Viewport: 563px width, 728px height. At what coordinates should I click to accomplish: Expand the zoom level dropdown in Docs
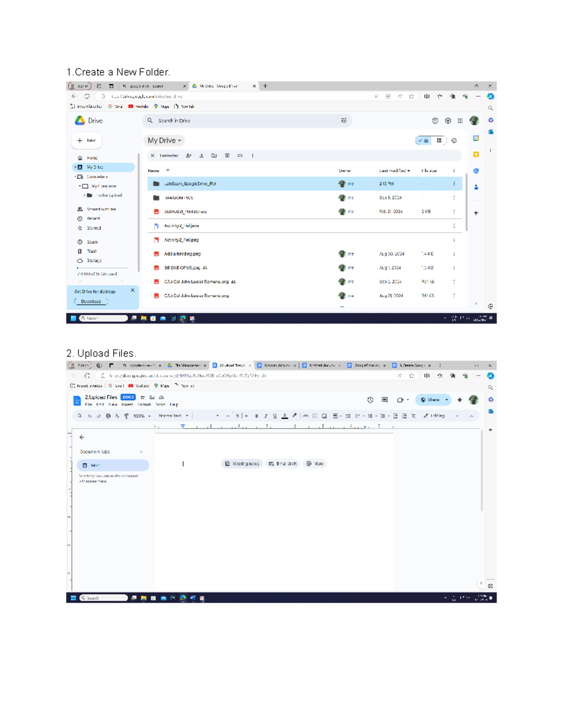pos(149,415)
